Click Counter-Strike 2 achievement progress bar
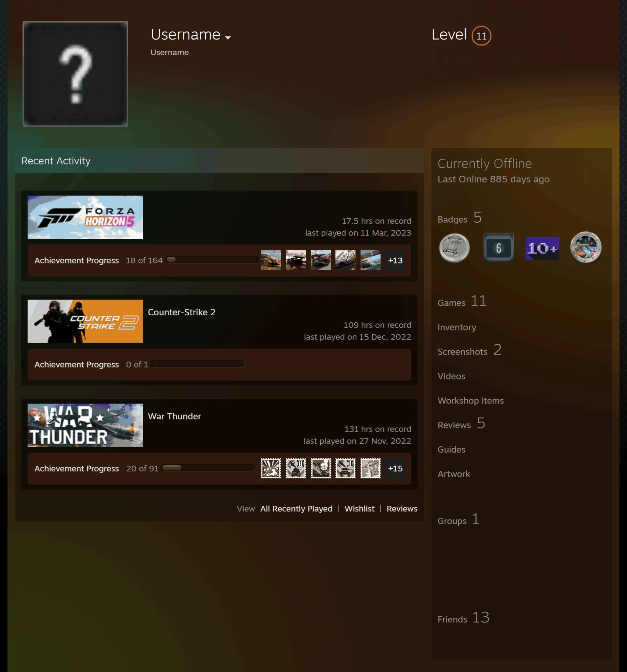The height and width of the screenshot is (672, 627). (197, 364)
